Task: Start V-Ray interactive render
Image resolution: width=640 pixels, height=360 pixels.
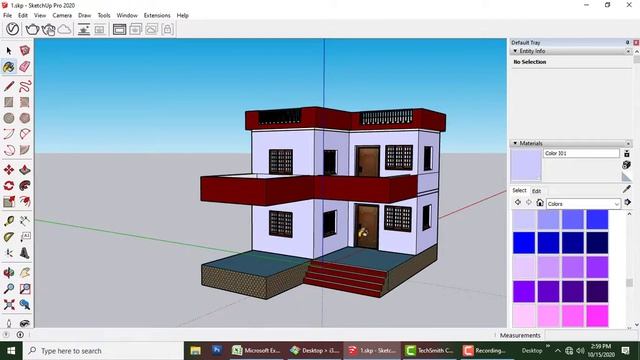Action: pos(48,29)
